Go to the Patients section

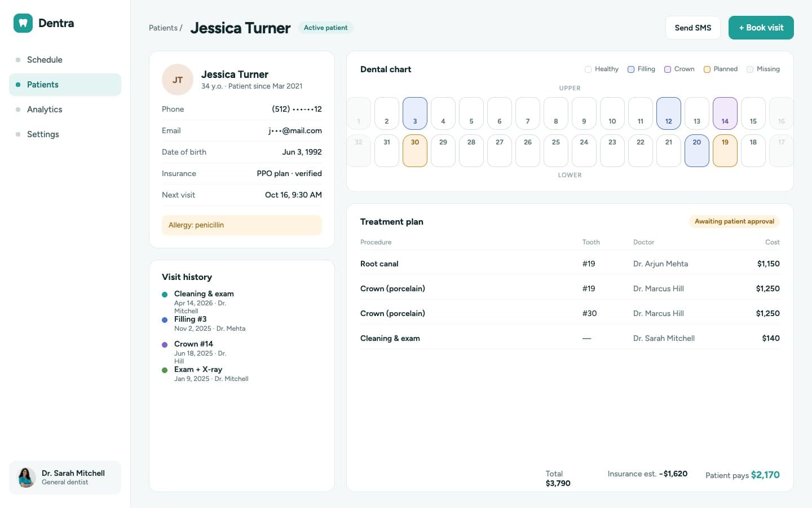pos(65,85)
